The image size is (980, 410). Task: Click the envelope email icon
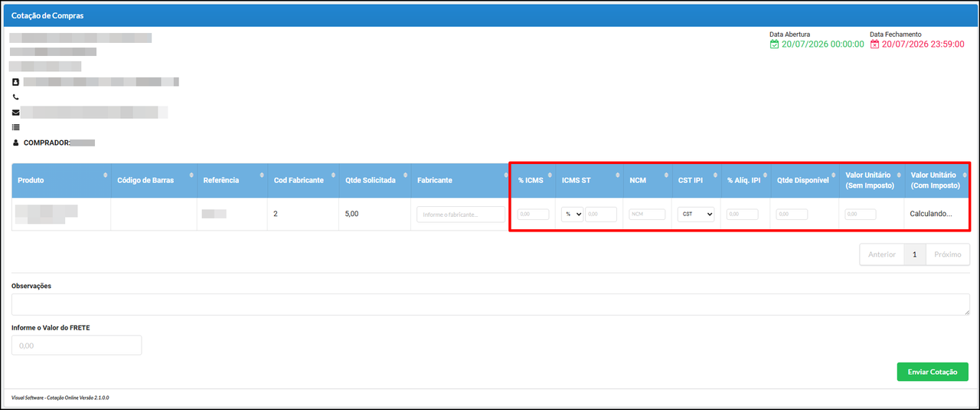pyautogui.click(x=15, y=113)
